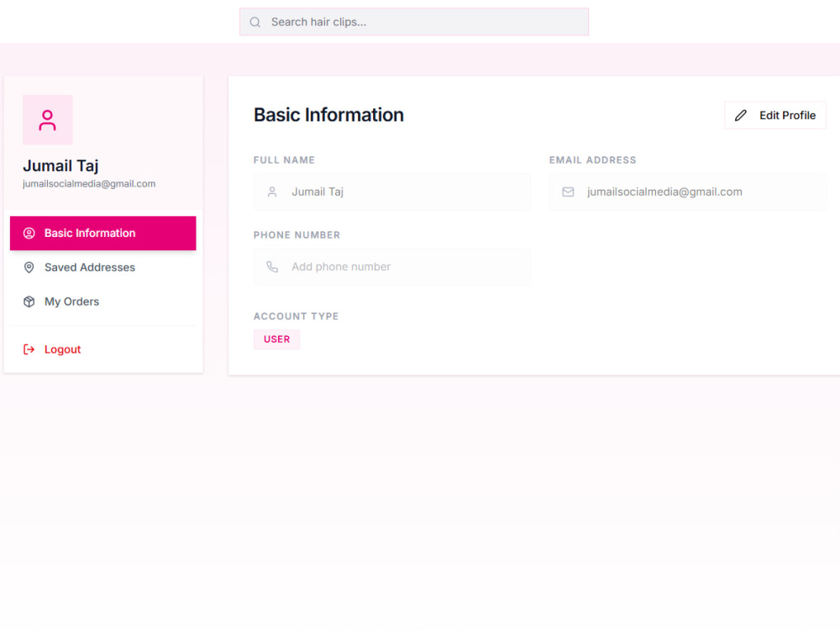Click the package box icon beside My Orders
The height and width of the screenshot is (630, 840).
29,302
